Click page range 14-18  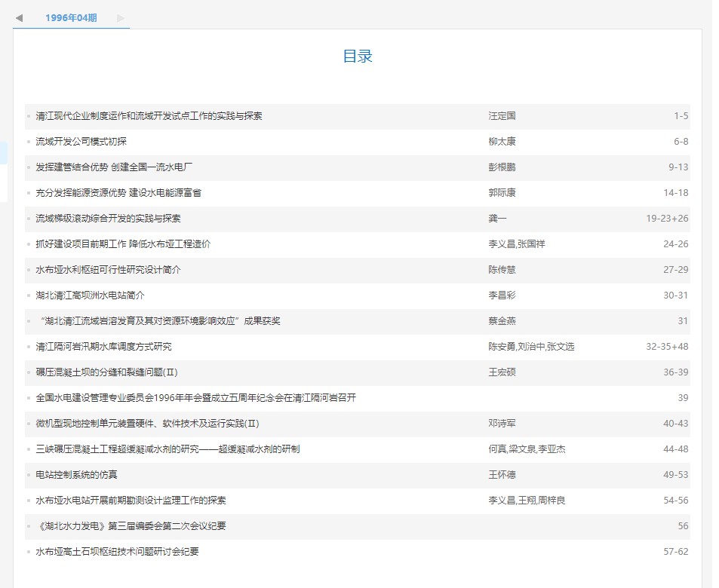tap(676, 193)
